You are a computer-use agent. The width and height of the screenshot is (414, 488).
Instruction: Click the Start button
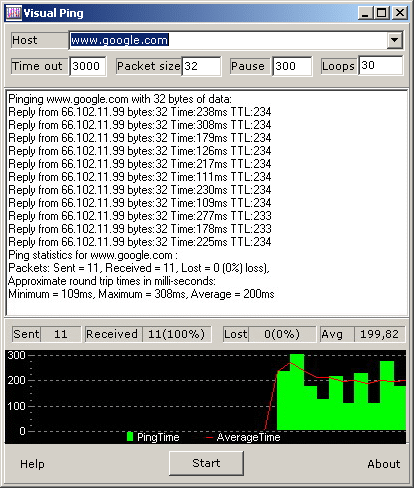[x=206, y=463]
